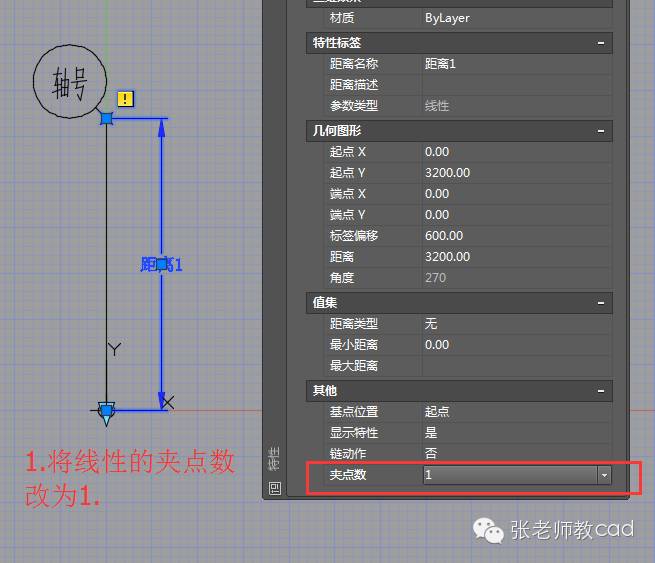Collapse the 值集 section
The image size is (655, 563).
(601, 303)
